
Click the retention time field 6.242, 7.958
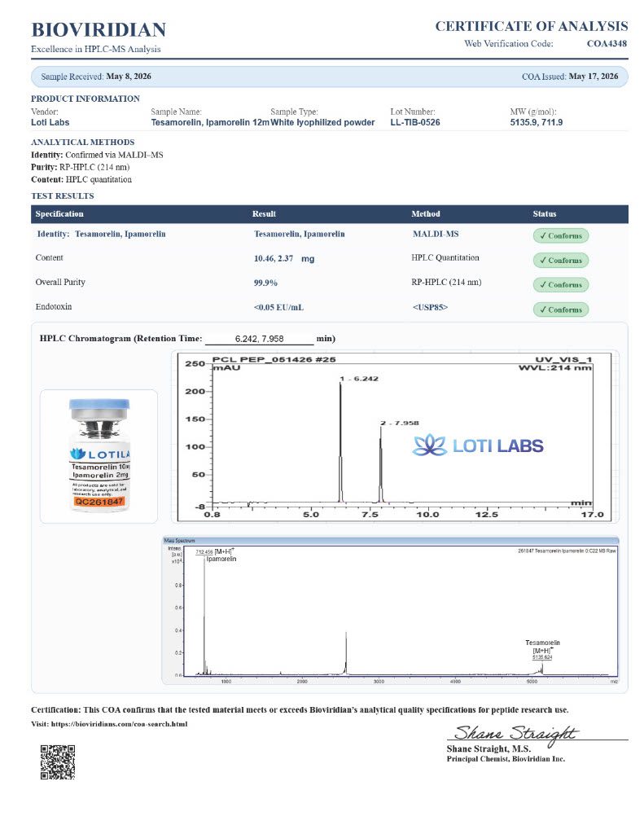(260, 339)
